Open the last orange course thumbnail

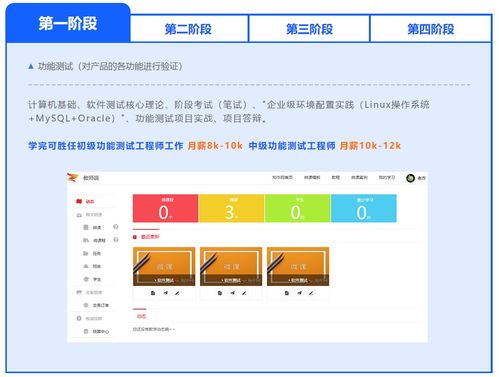[x=298, y=266]
